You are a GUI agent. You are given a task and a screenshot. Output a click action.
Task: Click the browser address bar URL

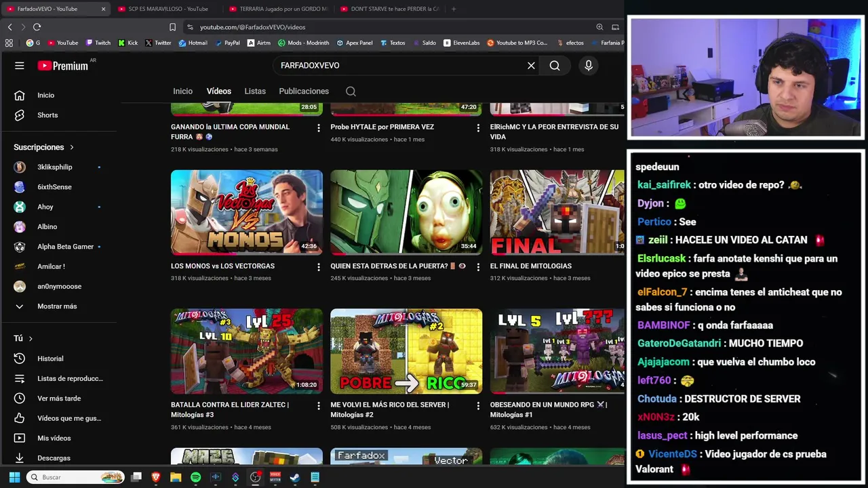coord(252,27)
